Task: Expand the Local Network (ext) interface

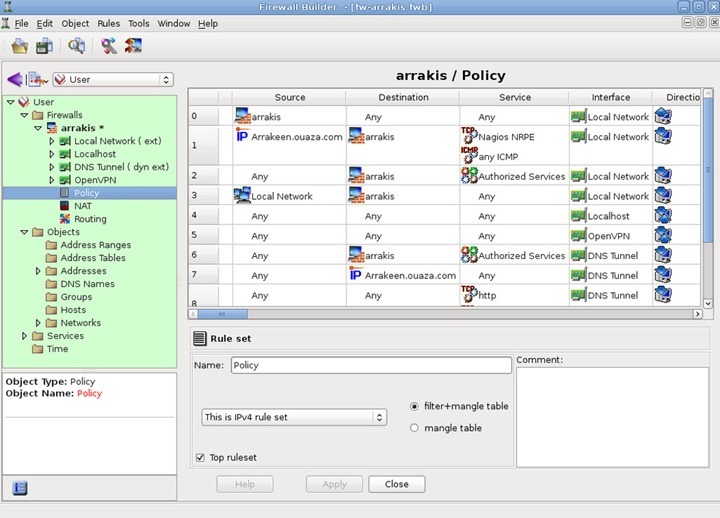Action: (x=51, y=141)
